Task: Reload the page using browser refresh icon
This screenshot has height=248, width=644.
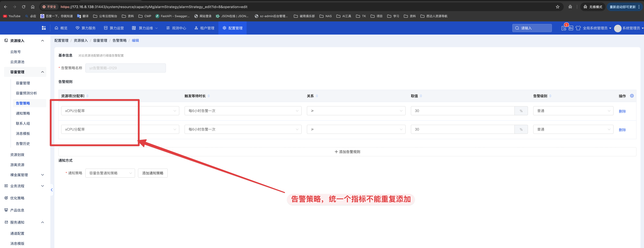Action: click(24, 7)
